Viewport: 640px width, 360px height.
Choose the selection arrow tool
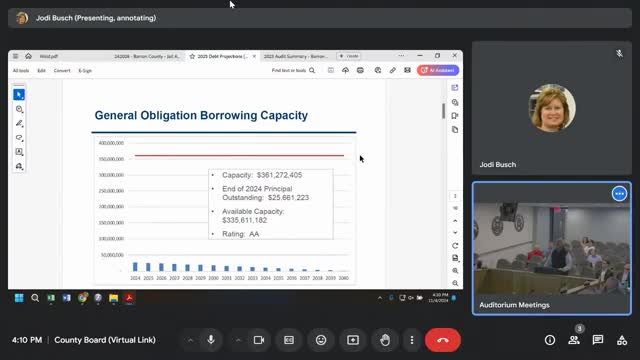point(19,95)
